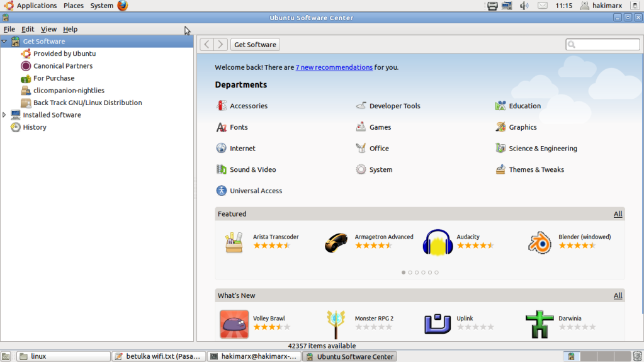Open the Games department icon

tap(361, 127)
